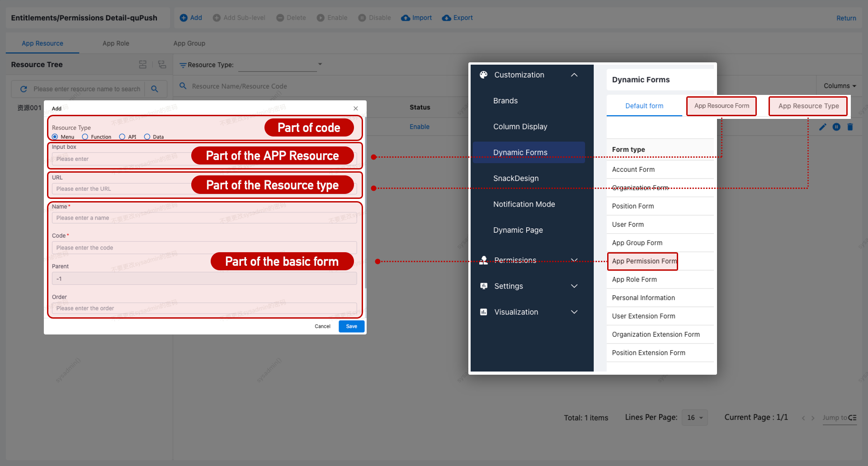Select the Import icon in the toolbar
The image size is (868, 466).
416,18
